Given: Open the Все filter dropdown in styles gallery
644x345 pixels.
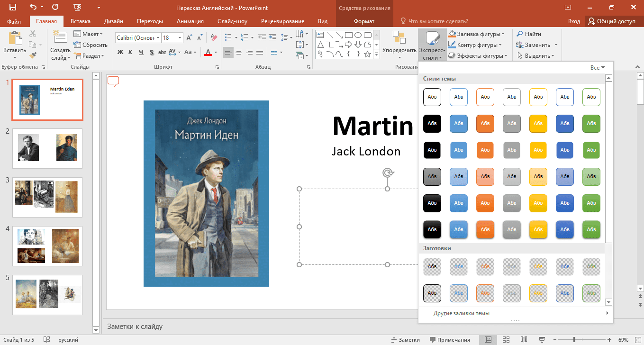Looking at the screenshot, I should pos(598,68).
